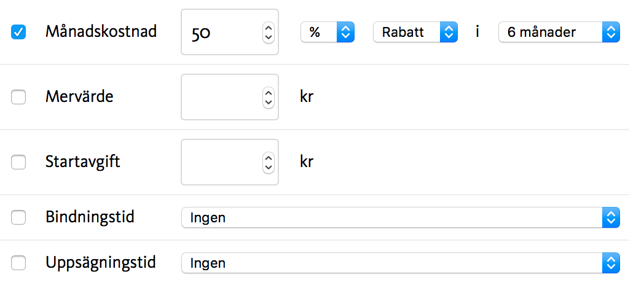Check the Uppsägningstid checkbox
Viewport: 644px width, 296px height.
click(18, 263)
